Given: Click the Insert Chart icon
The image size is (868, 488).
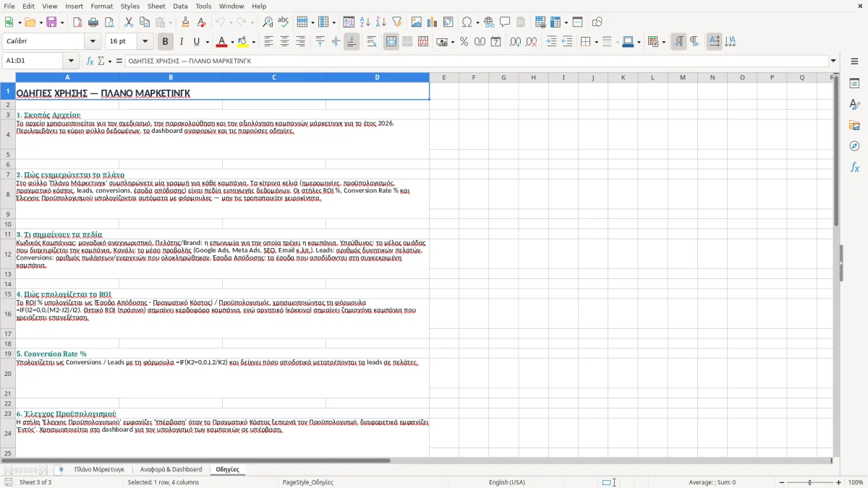Looking at the screenshot, I should point(433,22).
